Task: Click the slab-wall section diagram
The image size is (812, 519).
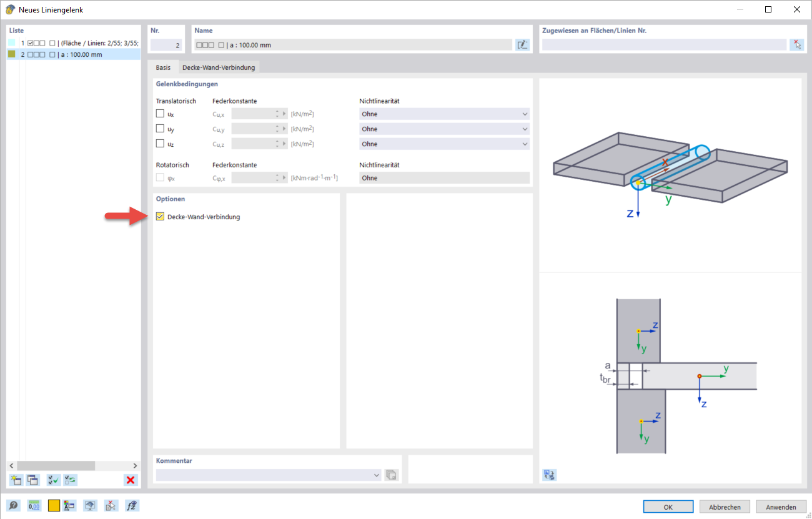Action: [678, 377]
